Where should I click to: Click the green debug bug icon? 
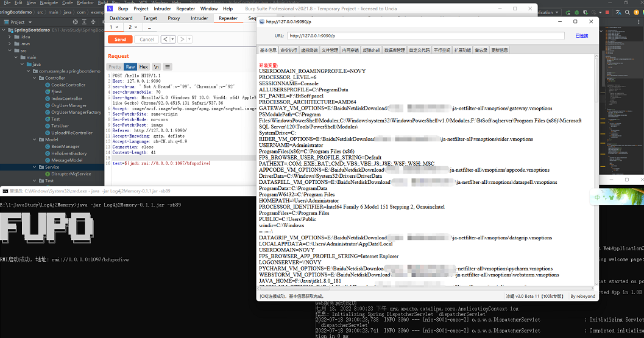576,13
